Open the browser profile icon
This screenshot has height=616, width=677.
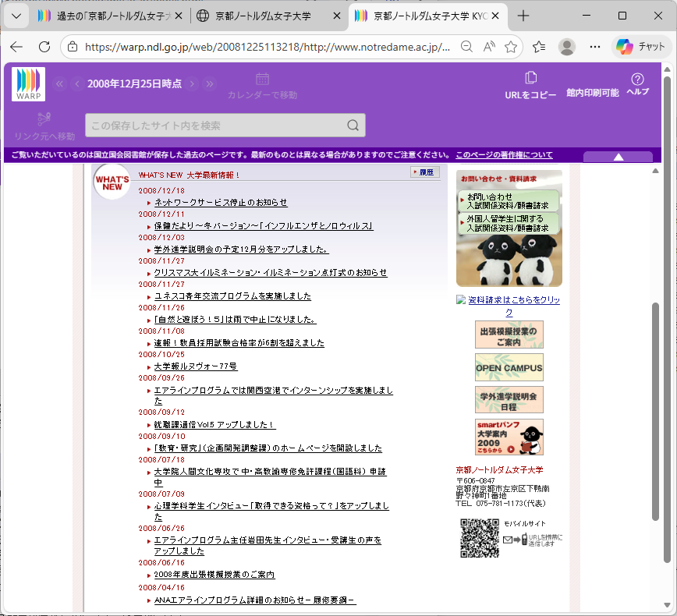tap(567, 47)
